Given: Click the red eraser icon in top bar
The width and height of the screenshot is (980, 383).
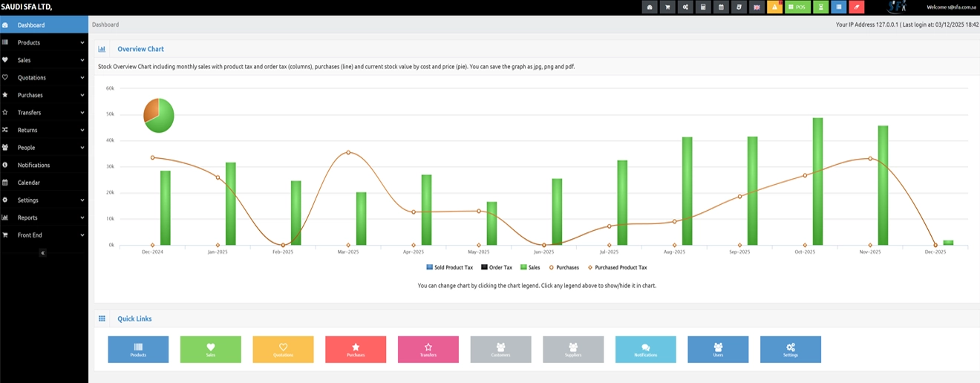Looking at the screenshot, I should [x=856, y=7].
